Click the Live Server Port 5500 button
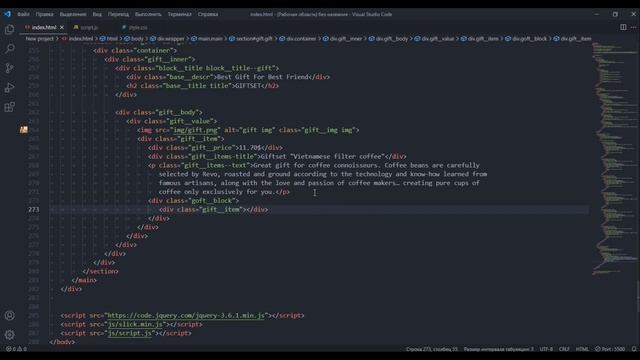640x360 pixels. coord(610,349)
